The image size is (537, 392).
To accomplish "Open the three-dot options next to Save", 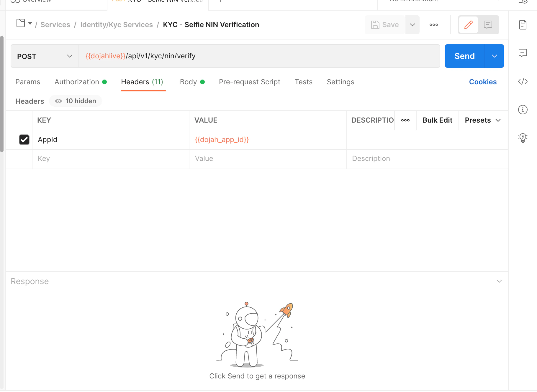I will coord(433,25).
